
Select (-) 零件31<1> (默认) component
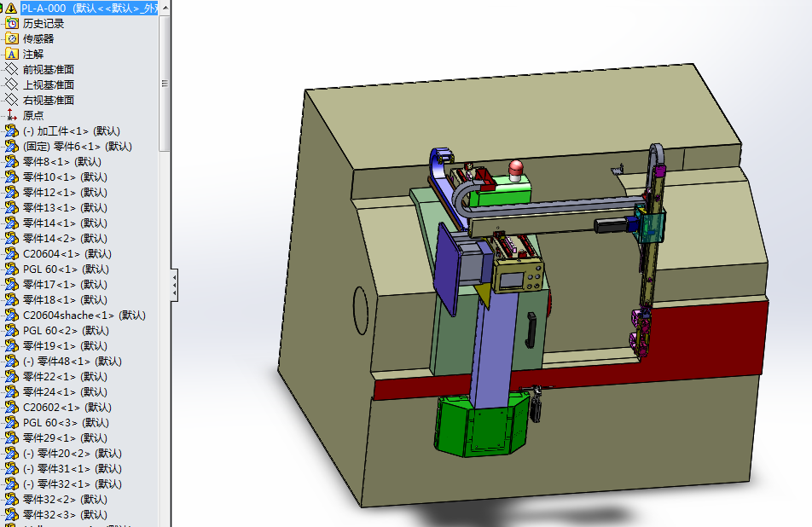(72, 468)
